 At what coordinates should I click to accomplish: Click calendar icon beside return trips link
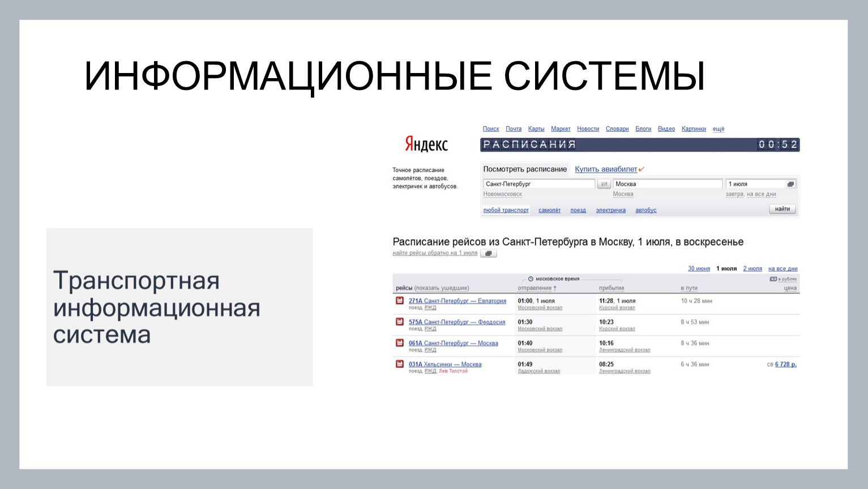tap(489, 254)
